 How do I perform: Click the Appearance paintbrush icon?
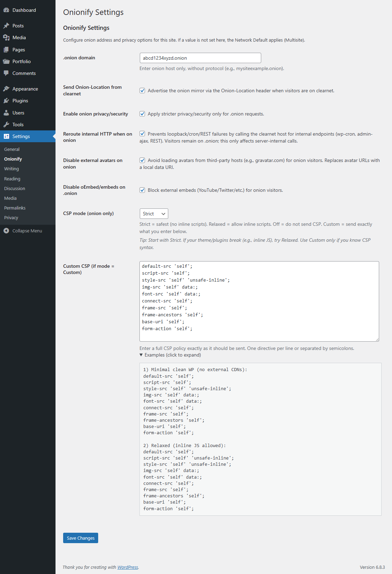6,89
